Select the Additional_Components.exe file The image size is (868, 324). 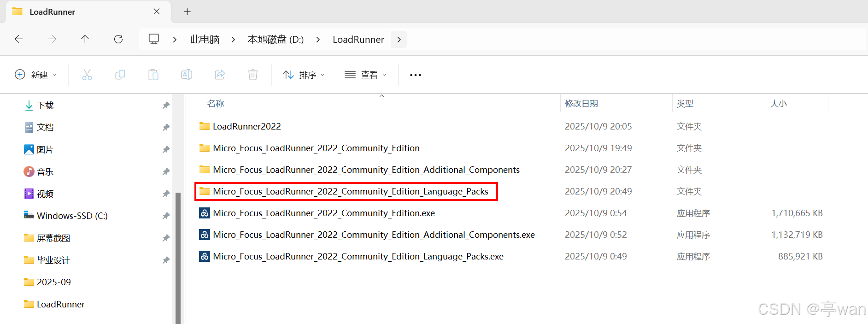(367, 235)
